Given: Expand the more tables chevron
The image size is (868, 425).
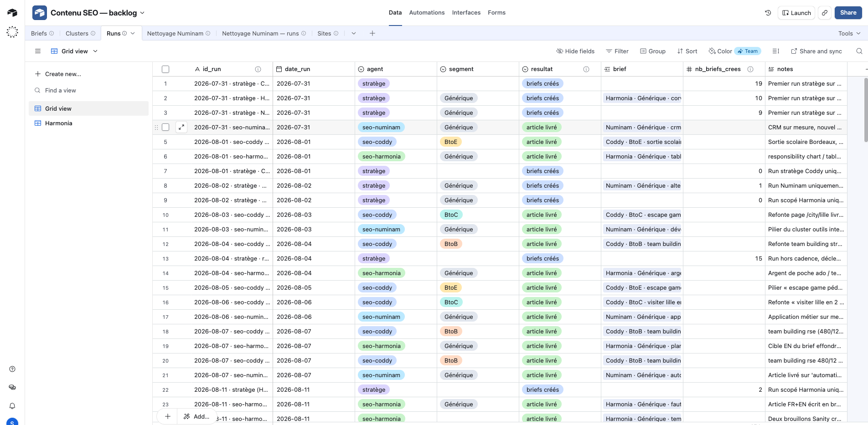Looking at the screenshot, I should [x=354, y=33].
